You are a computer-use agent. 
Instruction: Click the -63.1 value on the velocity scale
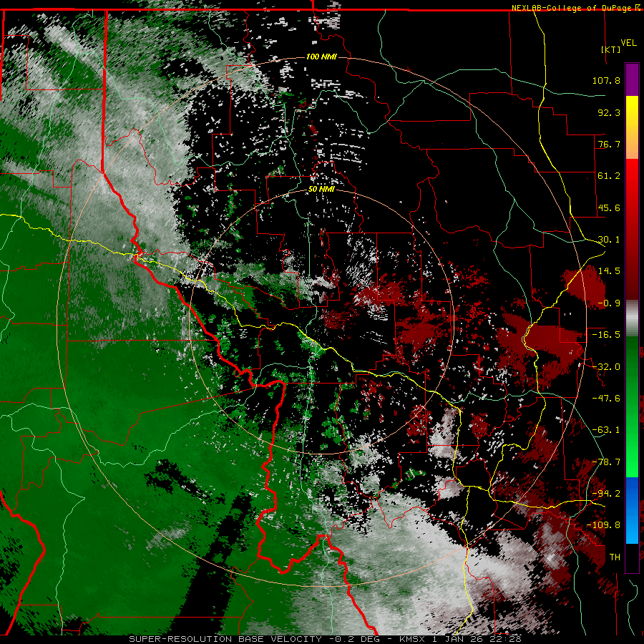pos(606,430)
